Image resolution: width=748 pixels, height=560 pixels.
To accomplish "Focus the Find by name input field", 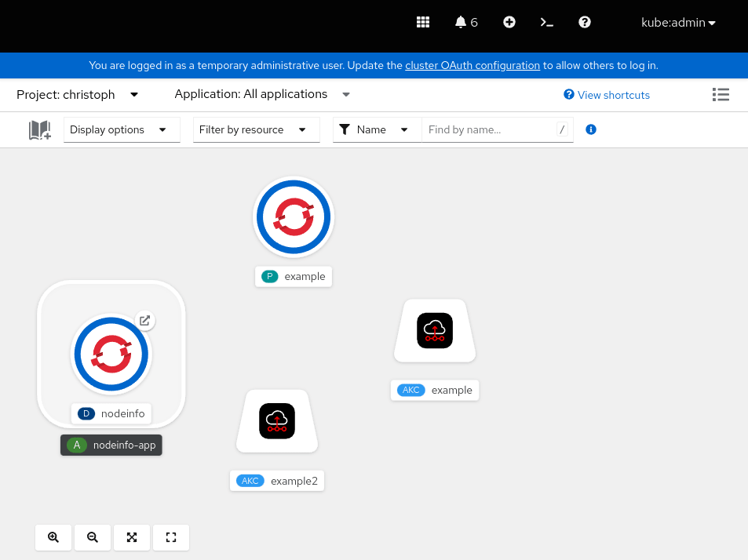I will (497, 129).
